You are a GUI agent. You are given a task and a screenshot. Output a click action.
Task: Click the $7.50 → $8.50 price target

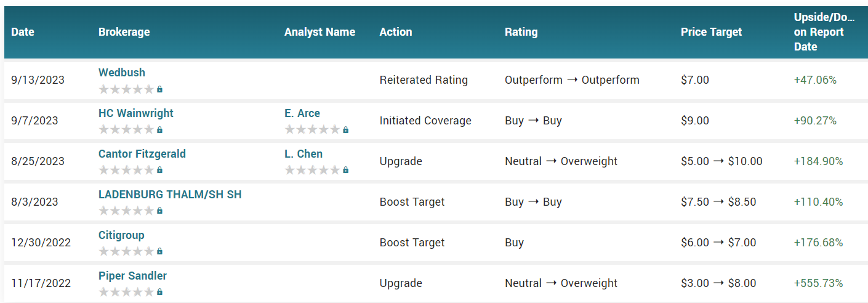tap(718, 202)
